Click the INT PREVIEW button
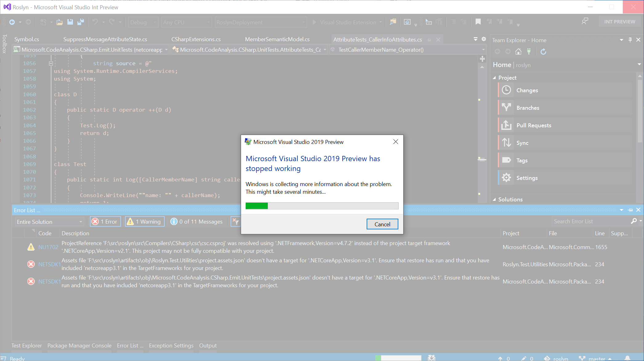644x361 pixels. point(620,22)
